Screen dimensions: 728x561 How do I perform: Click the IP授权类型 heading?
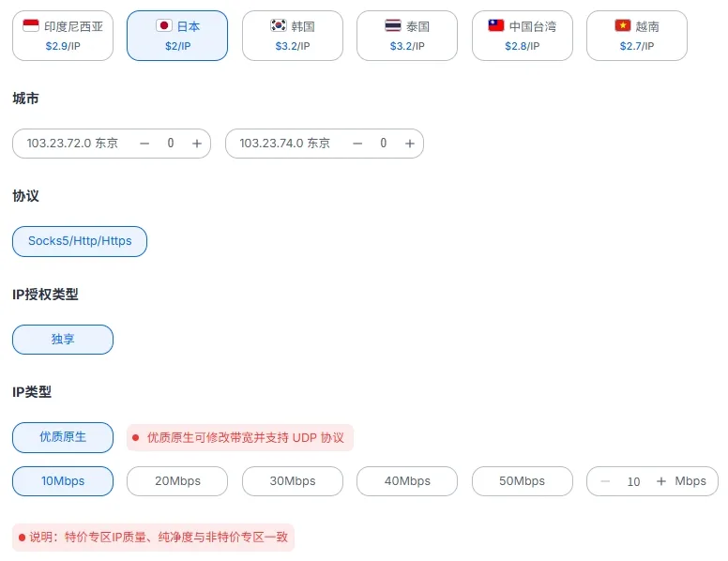click(45, 295)
